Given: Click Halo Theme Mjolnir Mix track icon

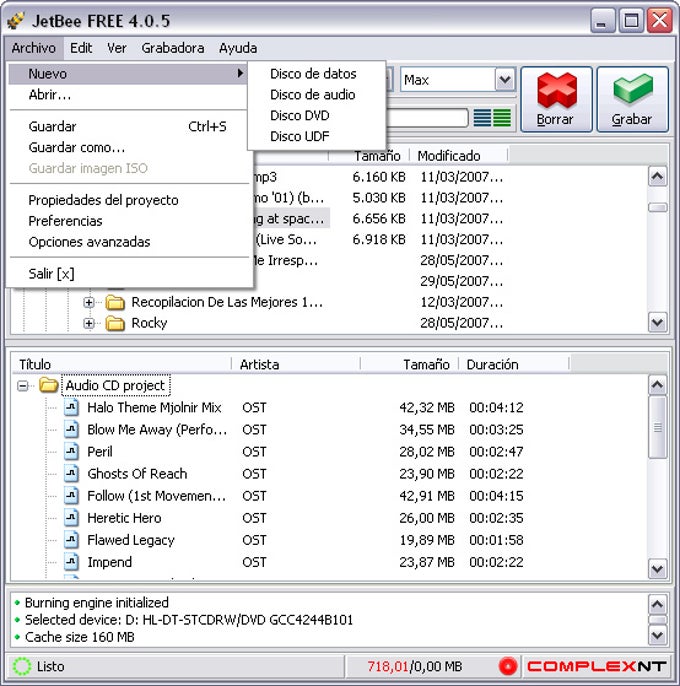Looking at the screenshot, I should tap(71, 407).
